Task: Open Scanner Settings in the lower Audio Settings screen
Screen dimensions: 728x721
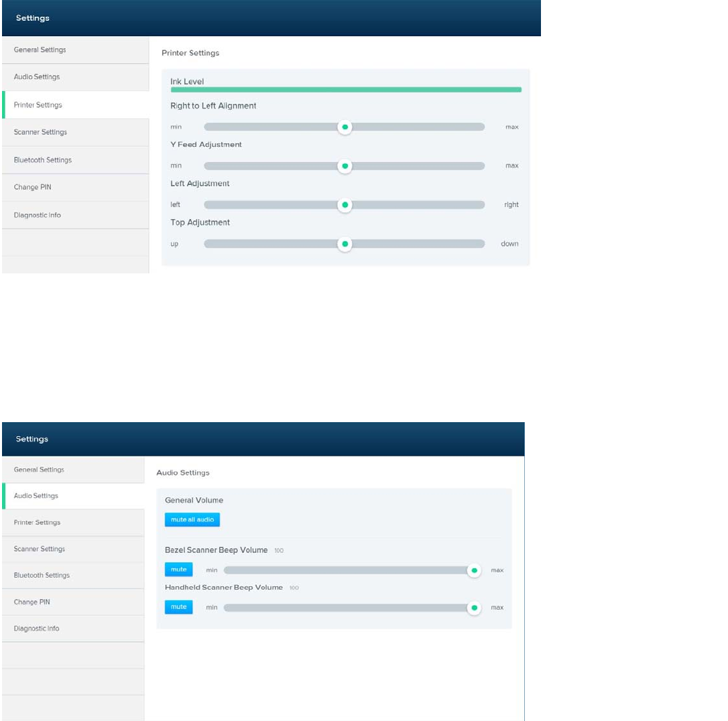Action: [x=73, y=549]
